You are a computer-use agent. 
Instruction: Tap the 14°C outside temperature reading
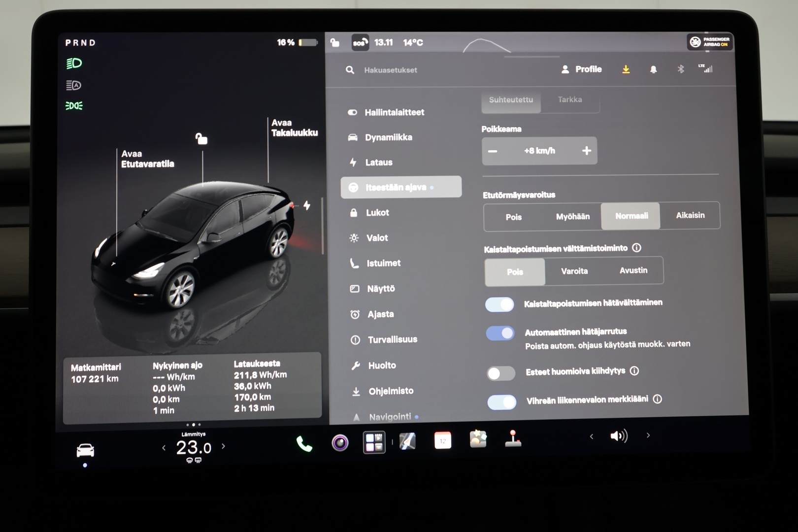click(x=413, y=42)
